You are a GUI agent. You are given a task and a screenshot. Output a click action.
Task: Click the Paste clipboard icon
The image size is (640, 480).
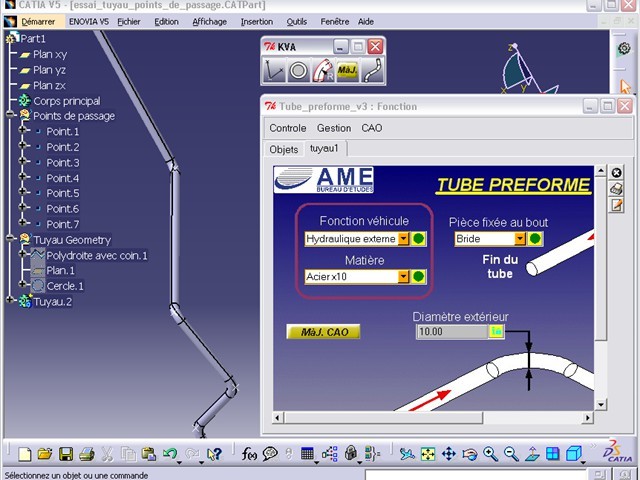pyautogui.click(x=149, y=454)
